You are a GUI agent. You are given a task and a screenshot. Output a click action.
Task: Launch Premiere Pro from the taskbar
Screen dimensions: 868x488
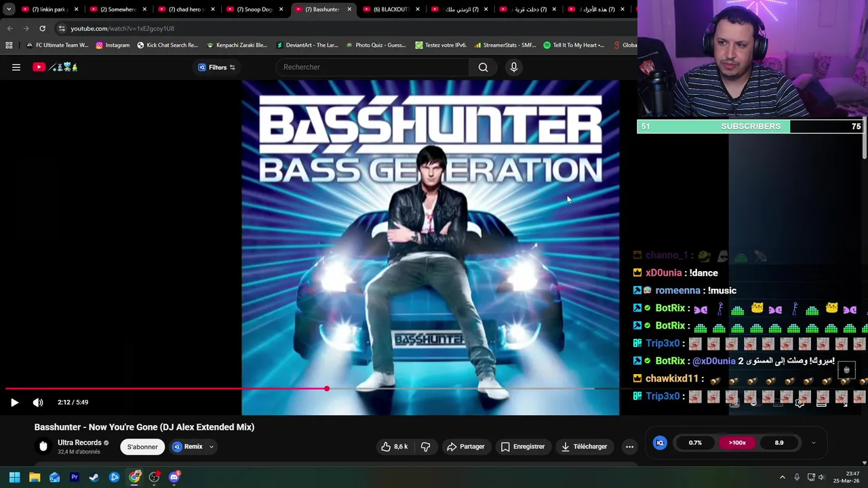[75, 477]
